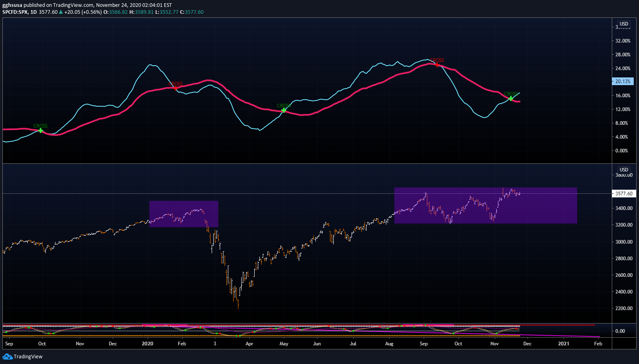The height and width of the screenshot is (364, 639).
Task: Click the 3577.60 last-price tag on the price axis
Action: tap(624, 194)
